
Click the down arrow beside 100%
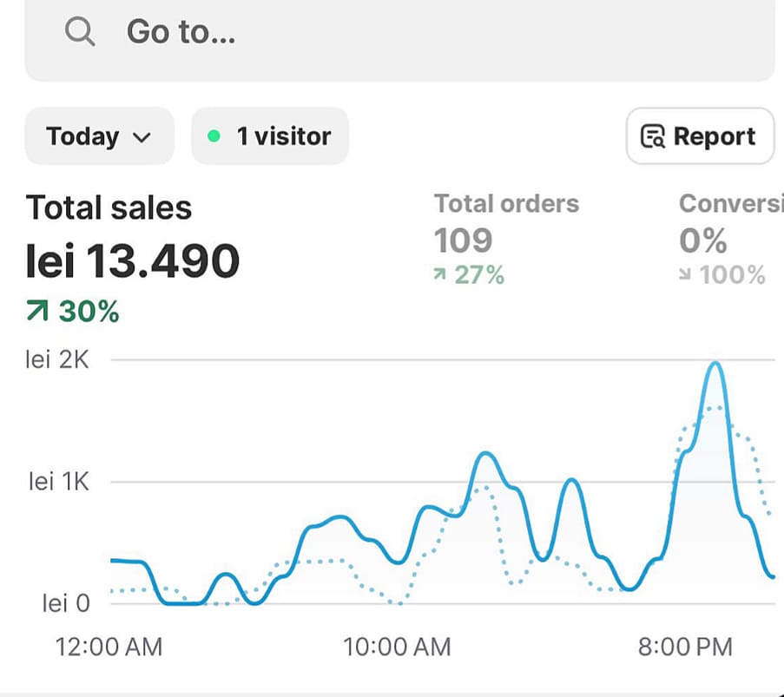686,276
